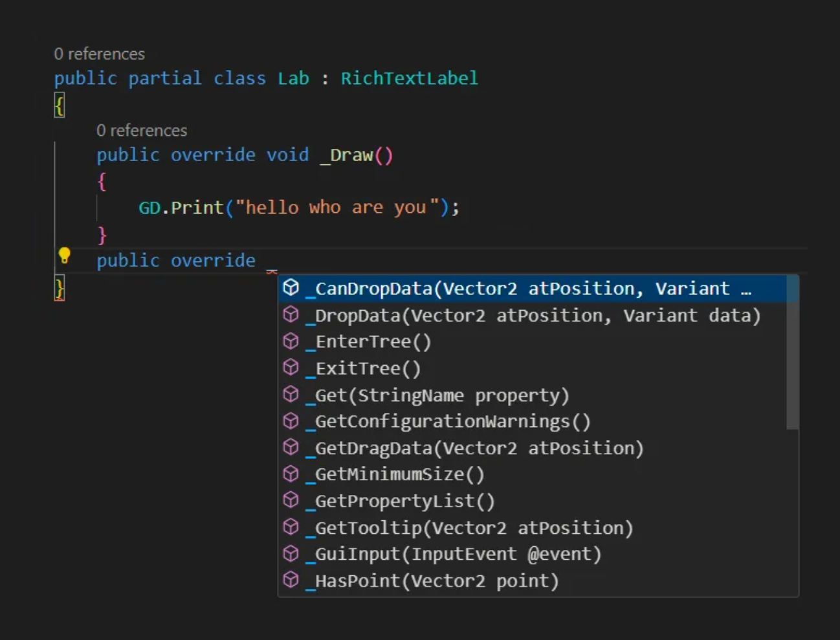Choose _DropData(Vector2 atPosition, Variant data) completion
Screen dimensions: 840x640
(x=533, y=315)
